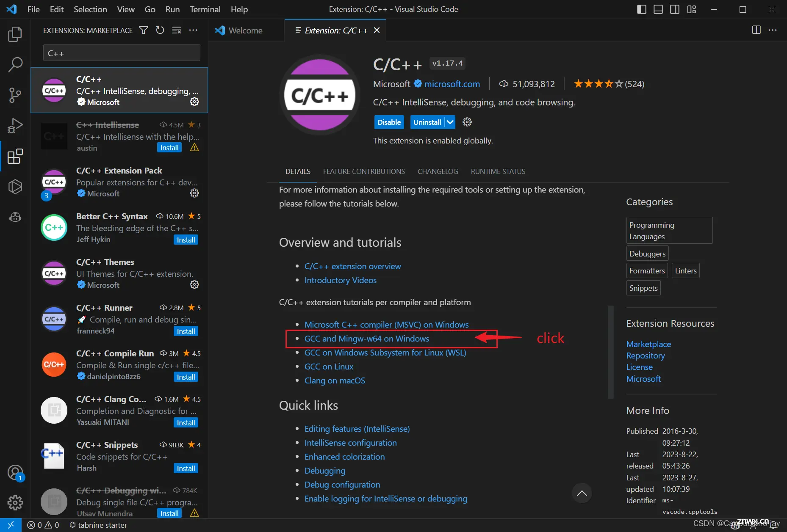This screenshot has width=787, height=532.
Task: Switch to RUNTIME STATUS tab
Action: tap(498, 171)
